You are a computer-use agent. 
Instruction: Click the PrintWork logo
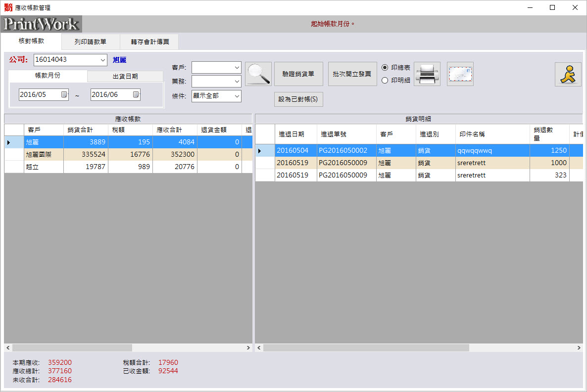coord(41,24)
